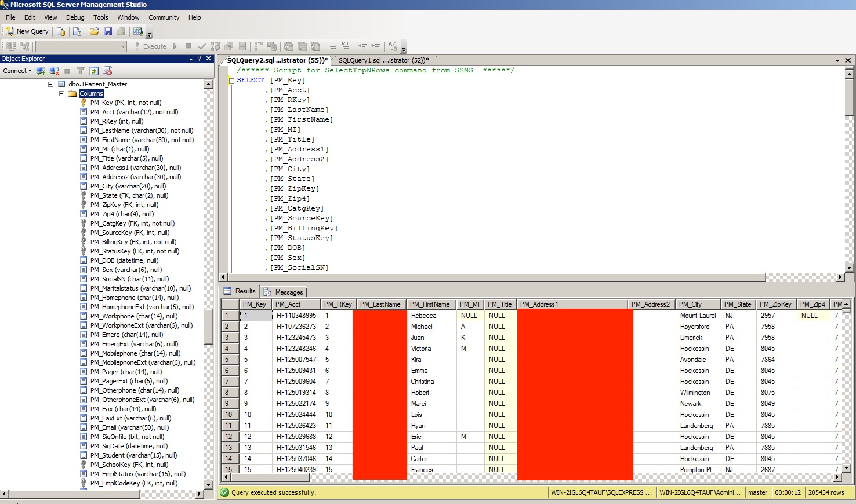Display the estimated execution plan
Image resolution: width=856 pixels, height=504 pixels.
tap(215, 46)
